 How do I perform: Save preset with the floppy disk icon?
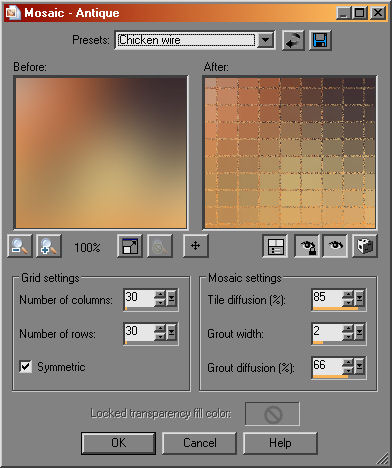(x=320, y=41)
